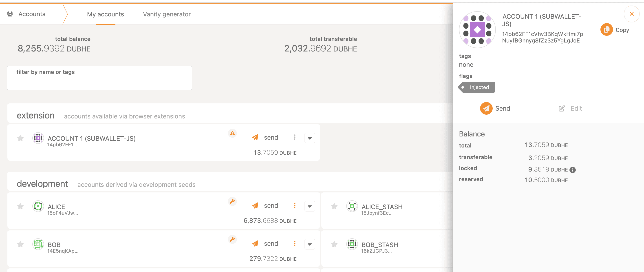
Task: Click the warning icon on ACCOUNT 1 row
Action: (x=232, y=133)
